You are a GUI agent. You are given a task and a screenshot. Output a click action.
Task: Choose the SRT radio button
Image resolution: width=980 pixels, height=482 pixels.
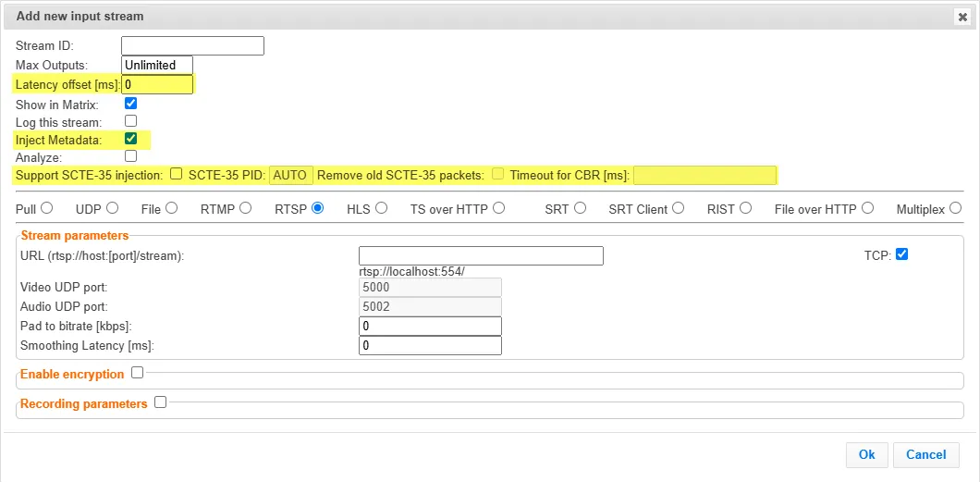580,207
